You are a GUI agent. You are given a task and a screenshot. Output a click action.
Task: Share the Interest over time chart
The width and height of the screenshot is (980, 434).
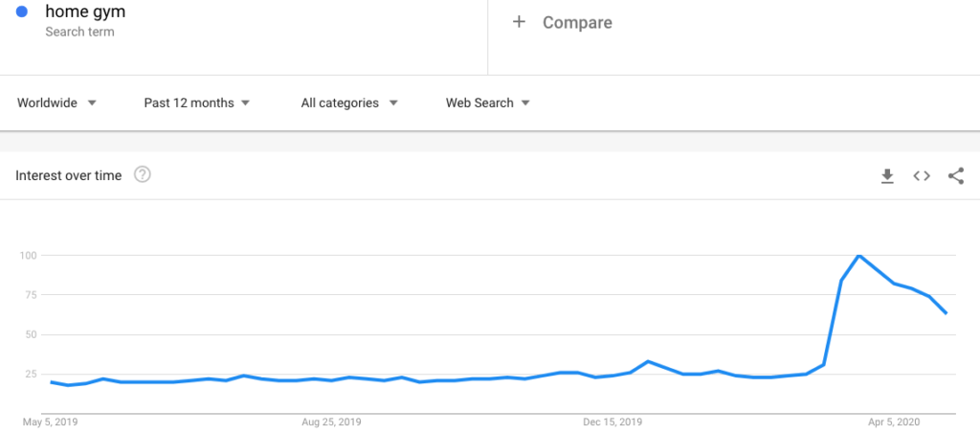tap(955, 175)
